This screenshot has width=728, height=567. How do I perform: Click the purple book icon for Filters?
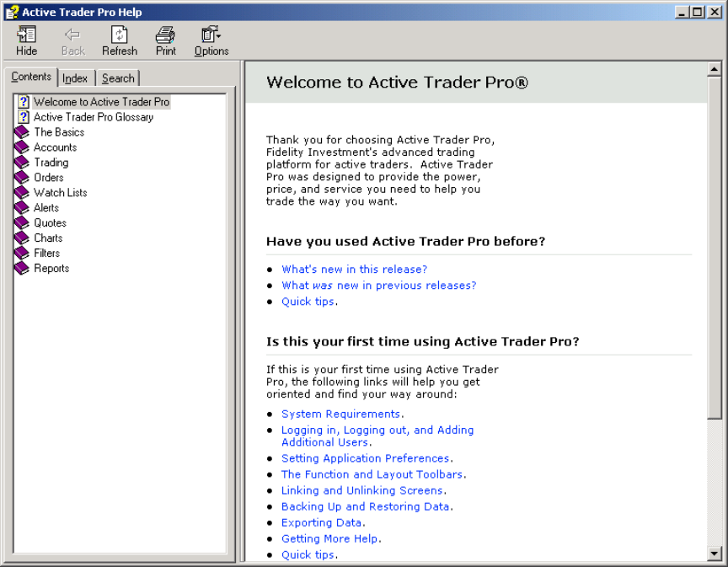(x=22, y=253)
